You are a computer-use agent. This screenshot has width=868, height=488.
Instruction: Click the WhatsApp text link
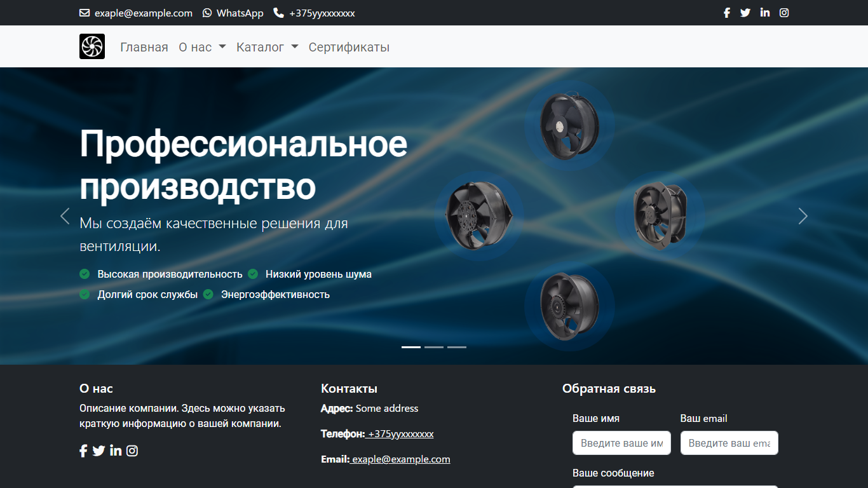(x=240, y=13)
